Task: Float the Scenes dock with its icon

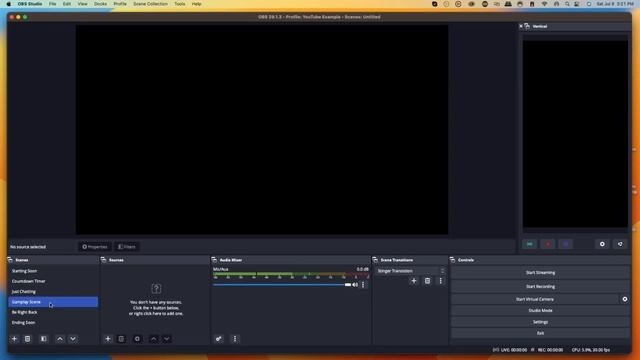Action: tap(10, 260)
